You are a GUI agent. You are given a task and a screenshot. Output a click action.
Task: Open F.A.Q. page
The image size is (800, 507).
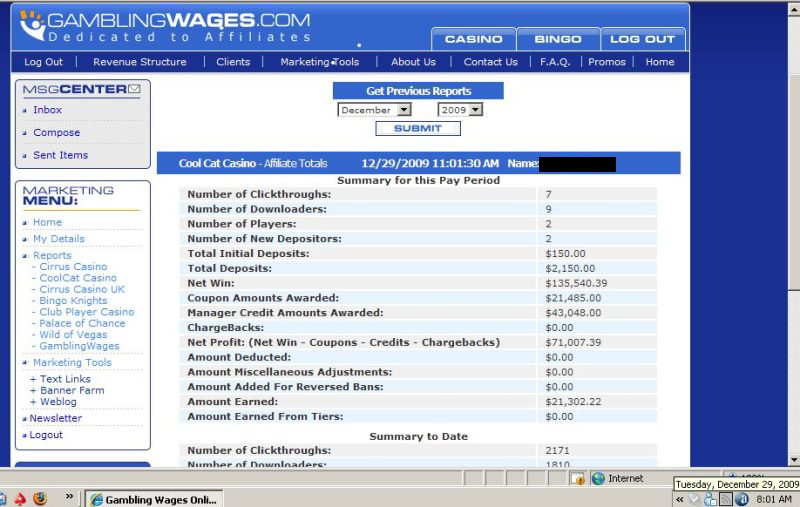click(555, 62)
